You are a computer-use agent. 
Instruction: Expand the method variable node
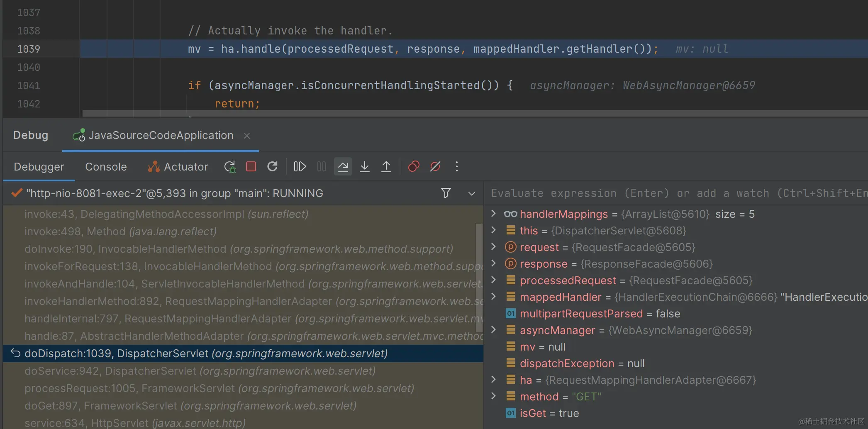coord(493,396)
